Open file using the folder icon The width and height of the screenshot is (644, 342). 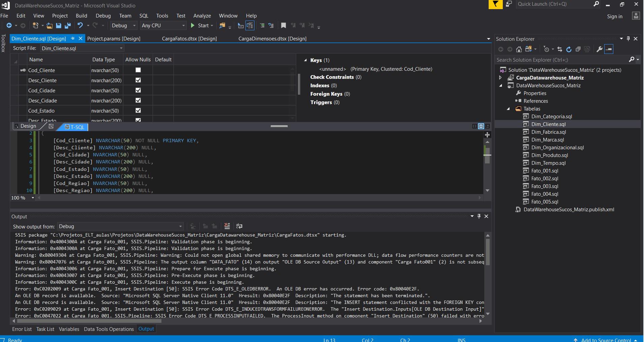coord(50,26)
